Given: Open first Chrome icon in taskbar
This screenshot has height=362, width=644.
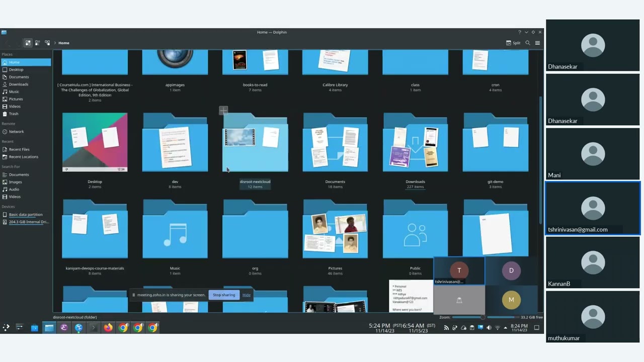Looking at the screenshot, I should (123, 328).
